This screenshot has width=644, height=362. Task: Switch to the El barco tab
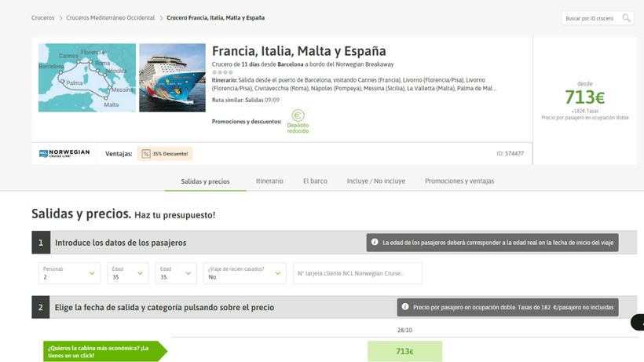(x=315, y=181)
